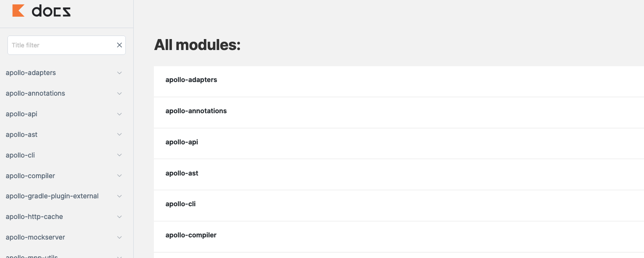Expand the apollo-gradle-plugin-external sidebar entry
Image resolution: width=644 pixels, height=258 pixels.
coord(119,196)
